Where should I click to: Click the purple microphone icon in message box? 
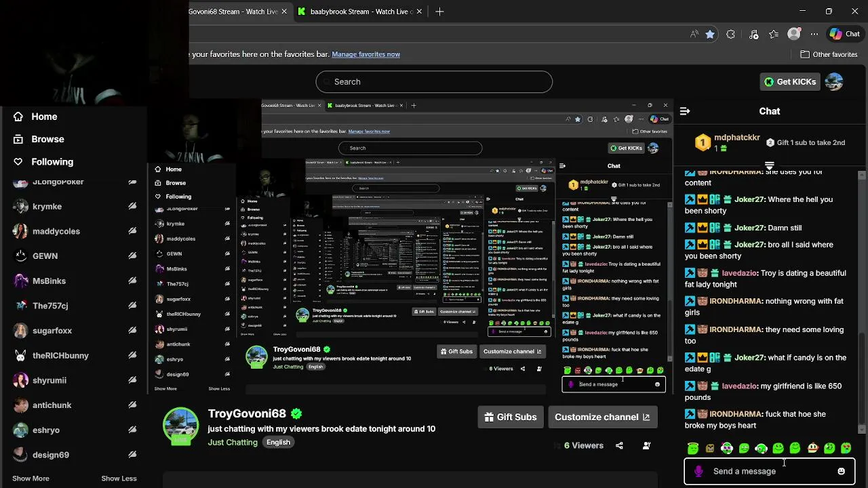click(x=698, y=471)
